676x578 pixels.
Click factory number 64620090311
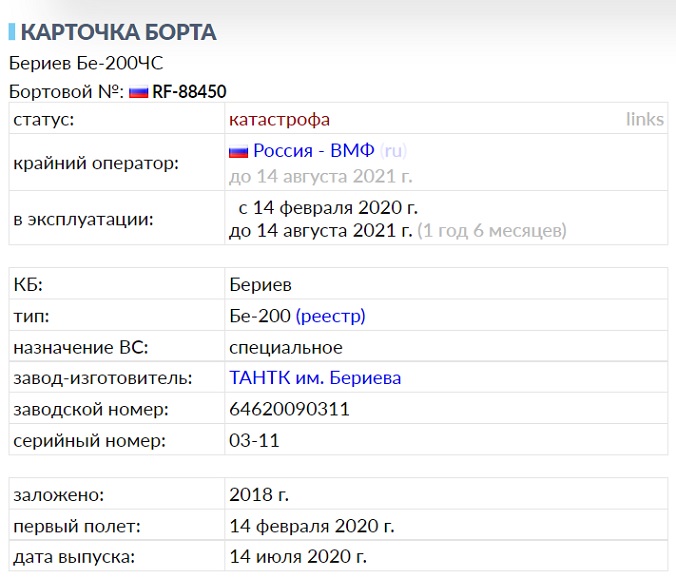click(x=289, y=409)
